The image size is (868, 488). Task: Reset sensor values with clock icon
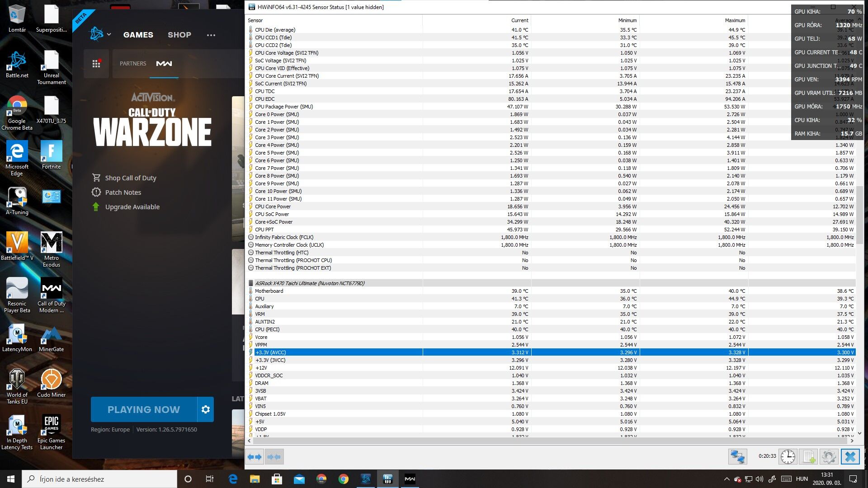(788, 457)
